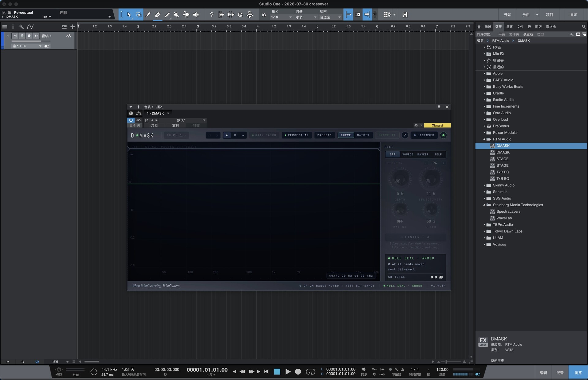This screenshot has height=380, width=588.
Task: Click the 访问主页 link
Action: (497, 361)
